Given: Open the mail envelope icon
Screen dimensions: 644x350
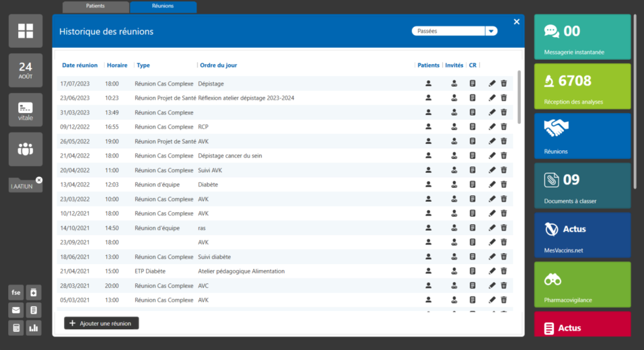Looking at the screenshot, I should 16,310.
